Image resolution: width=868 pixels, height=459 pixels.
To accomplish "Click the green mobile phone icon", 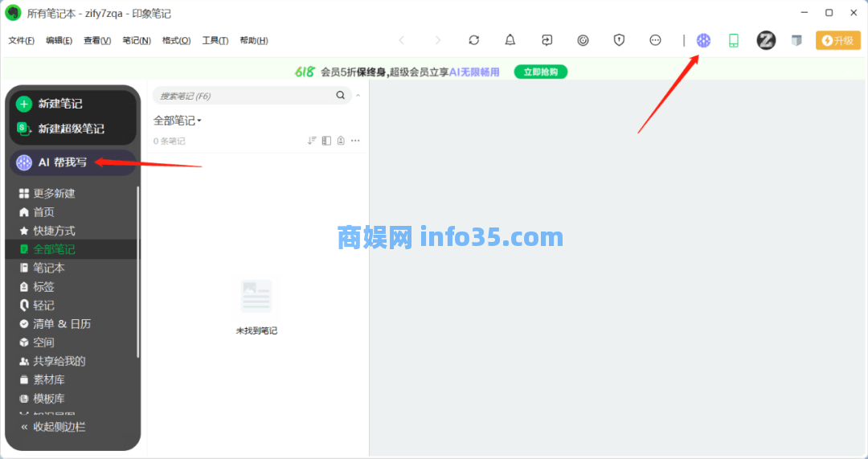I will pos(733,40).
